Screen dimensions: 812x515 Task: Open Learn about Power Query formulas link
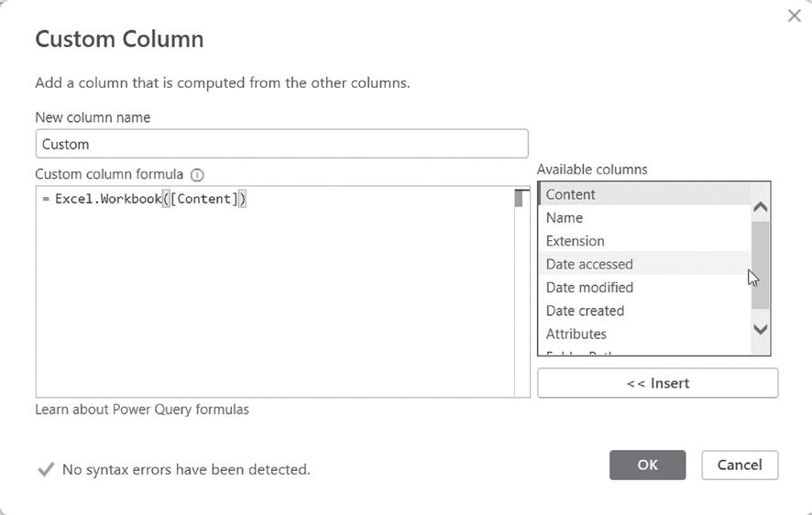pyautogui.click(x=142, y=410)
